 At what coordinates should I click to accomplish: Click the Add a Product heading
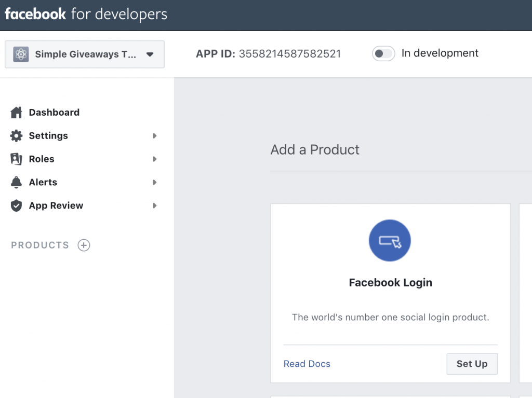click(x=315, y=149)
